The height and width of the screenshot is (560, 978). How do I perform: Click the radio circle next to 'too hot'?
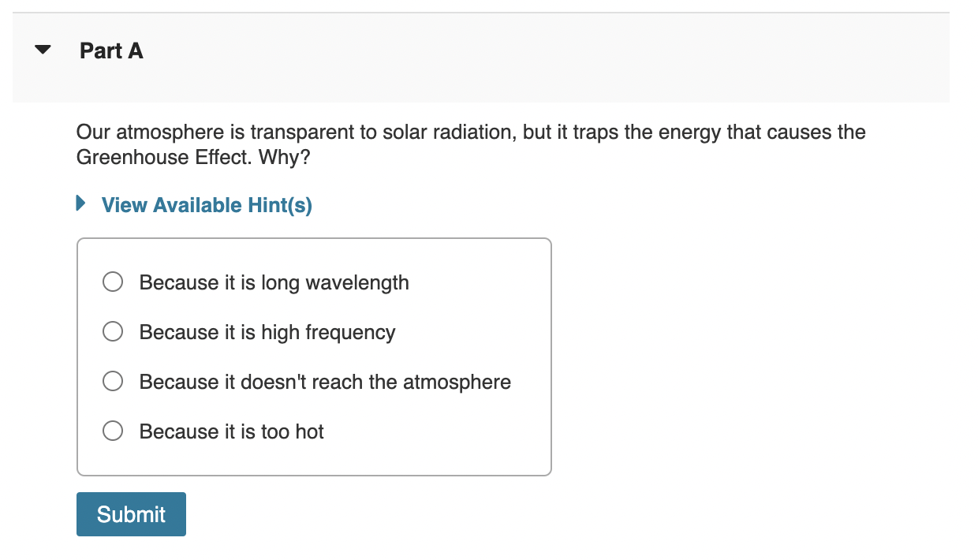click(113, 431)
